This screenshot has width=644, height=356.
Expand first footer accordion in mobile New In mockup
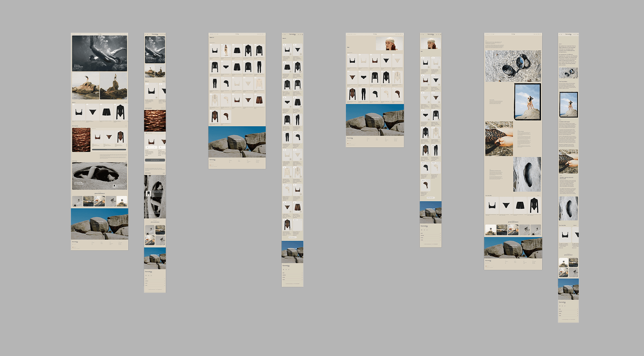point(292,273)
